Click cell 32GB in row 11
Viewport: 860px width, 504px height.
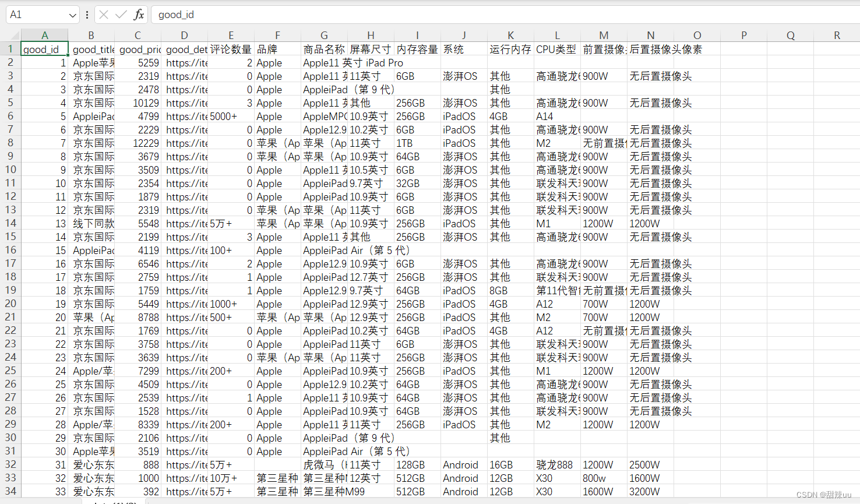(418, 184)
